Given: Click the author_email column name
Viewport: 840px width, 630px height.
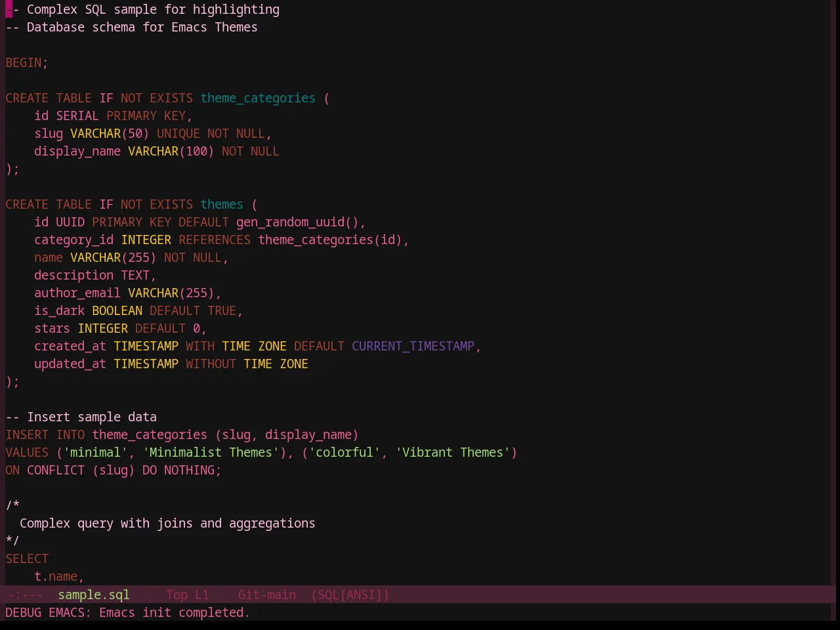Looking at the screenshot, I should pyautogui.click(x=77, y=293).
